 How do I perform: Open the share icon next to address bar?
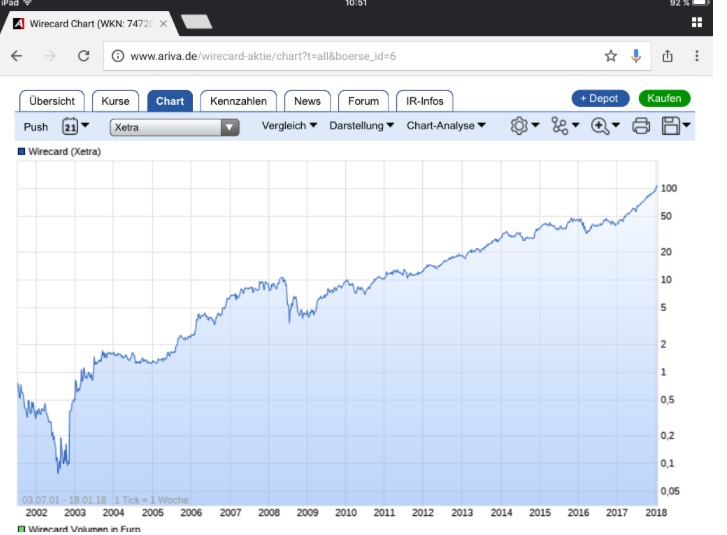click(667, 56)
